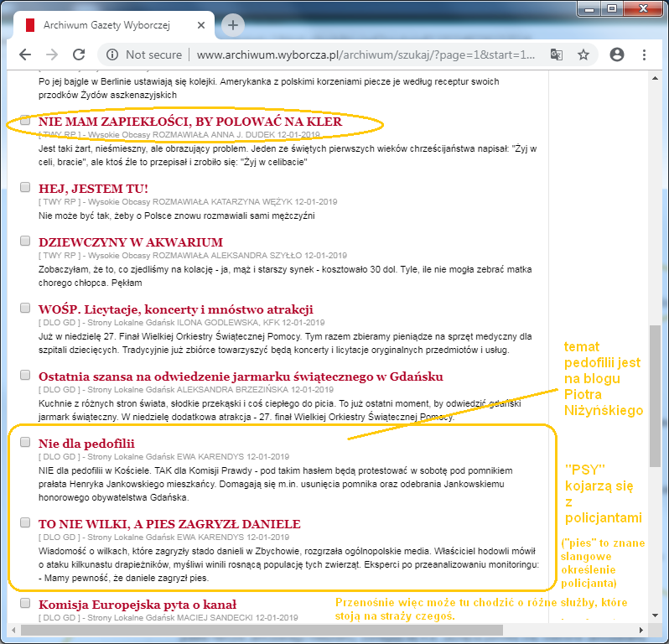Click byline ALEKSANDRA BRZEZIŃSKA 12-01-2019

pos(255,390)
